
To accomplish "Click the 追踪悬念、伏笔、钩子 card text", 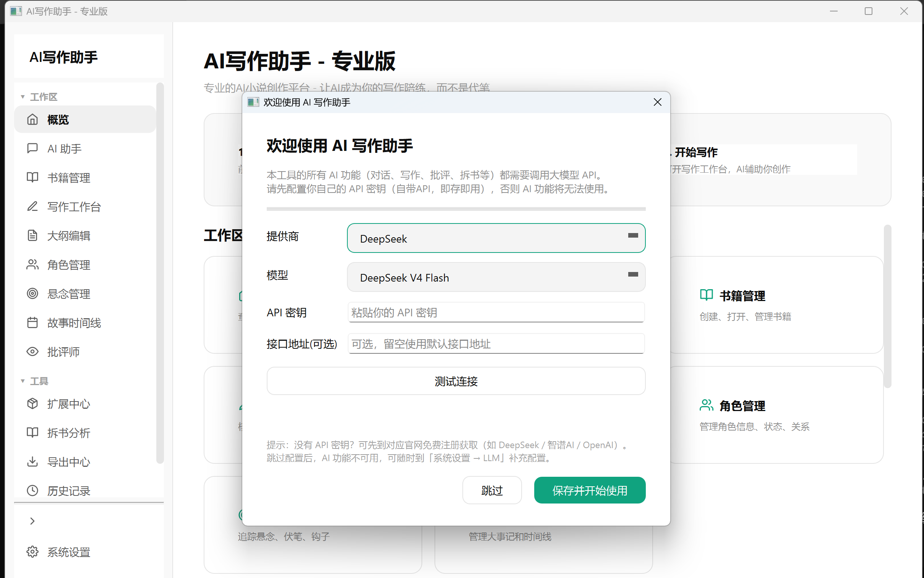I will click(x=283, y=537).
